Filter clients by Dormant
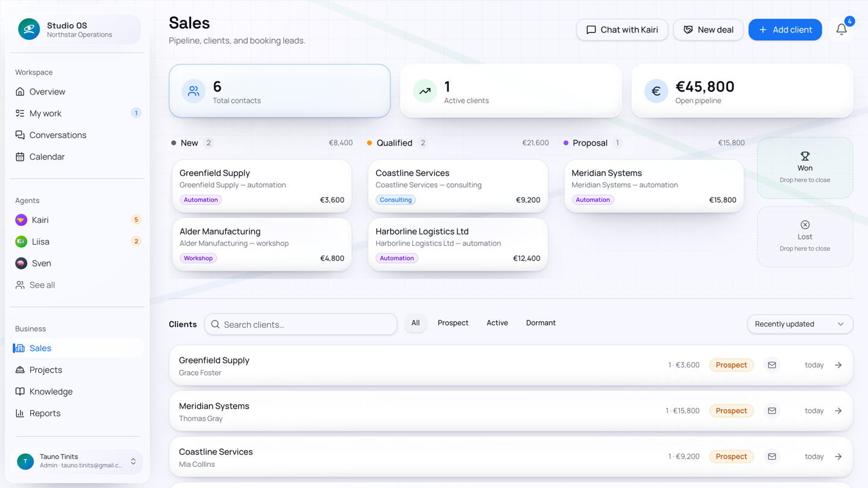This screenshot has width=868, height=488. (541, 323)
